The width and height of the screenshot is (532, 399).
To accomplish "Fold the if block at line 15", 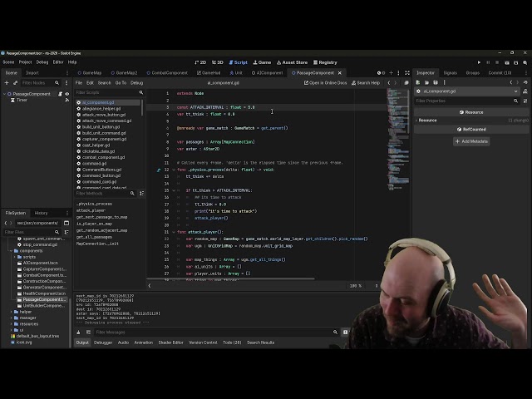I will click(174, 190).
